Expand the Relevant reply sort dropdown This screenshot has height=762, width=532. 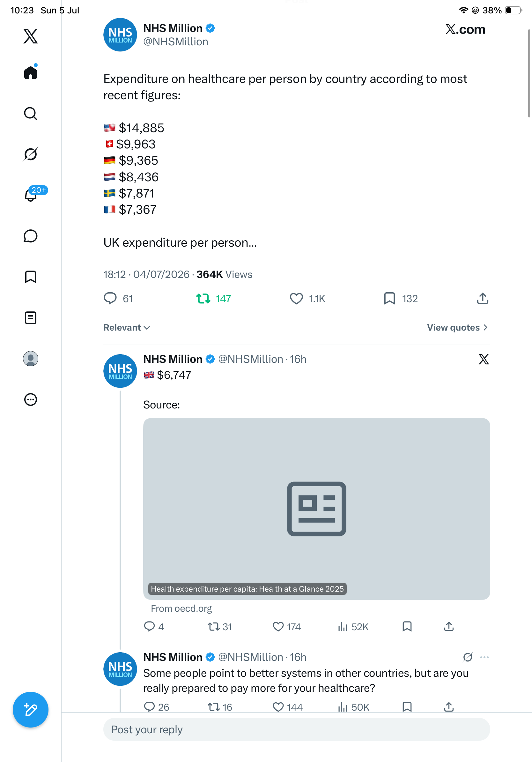[x=127, y=328]
